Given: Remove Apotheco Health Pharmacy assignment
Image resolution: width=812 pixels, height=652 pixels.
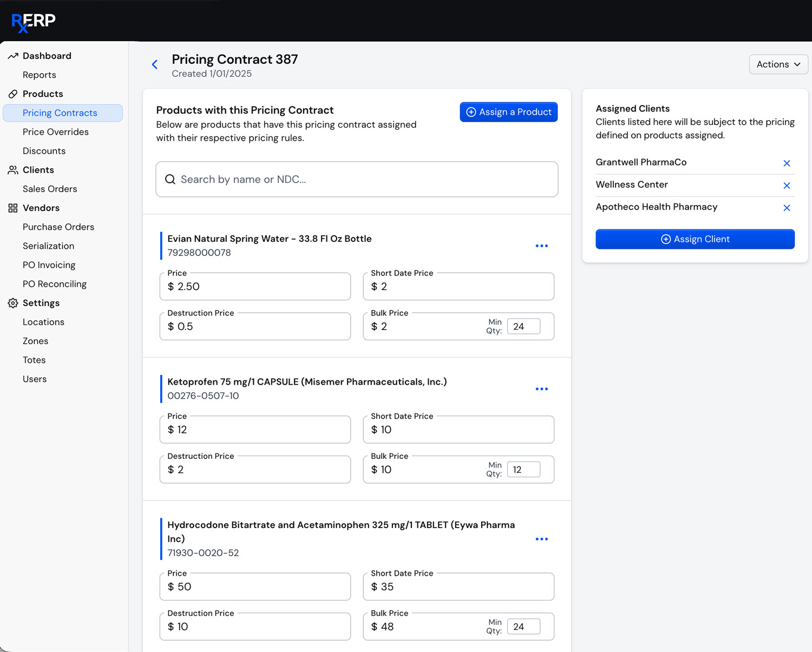Looking at the screenshot, I should (x=787, y=207).
